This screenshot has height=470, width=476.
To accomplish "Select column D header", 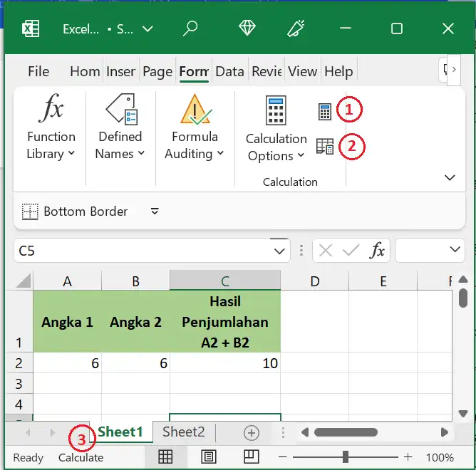I will click(315, 281).
